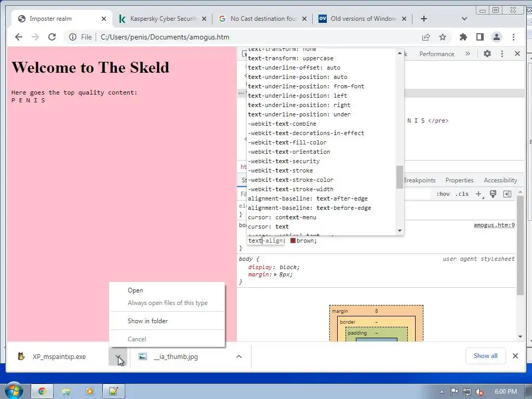Open the amogus.htm:9 source link
The height and width of the screenshot is (399, 532).
(494, 225)
